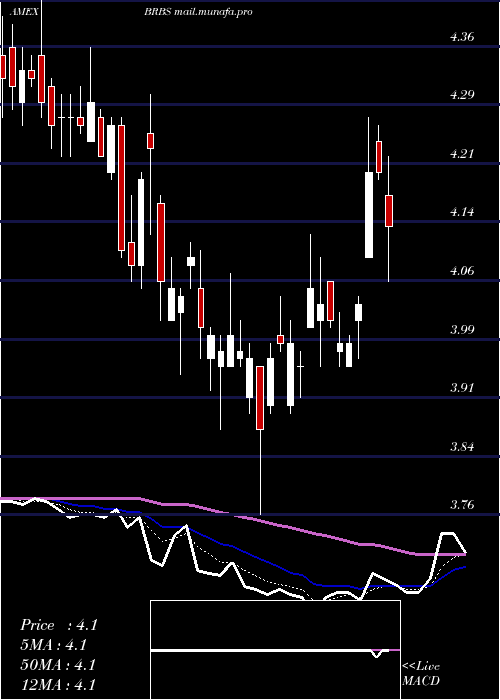The width and height of the screenshot is (500, 700).
Task: Click the 3.84 price axis label
Action: click(x=462, y=447)
